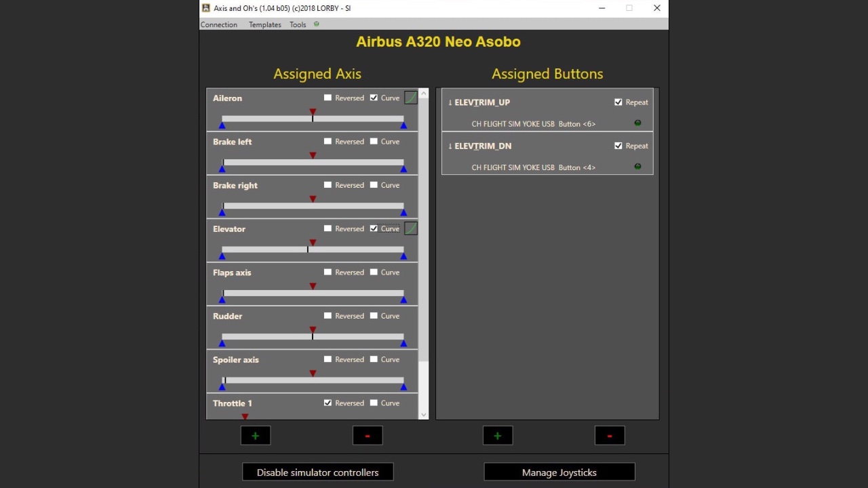The image size is (868, 488).
Task: Remove an assigned axis with red minus
Action: coord(368,436)
